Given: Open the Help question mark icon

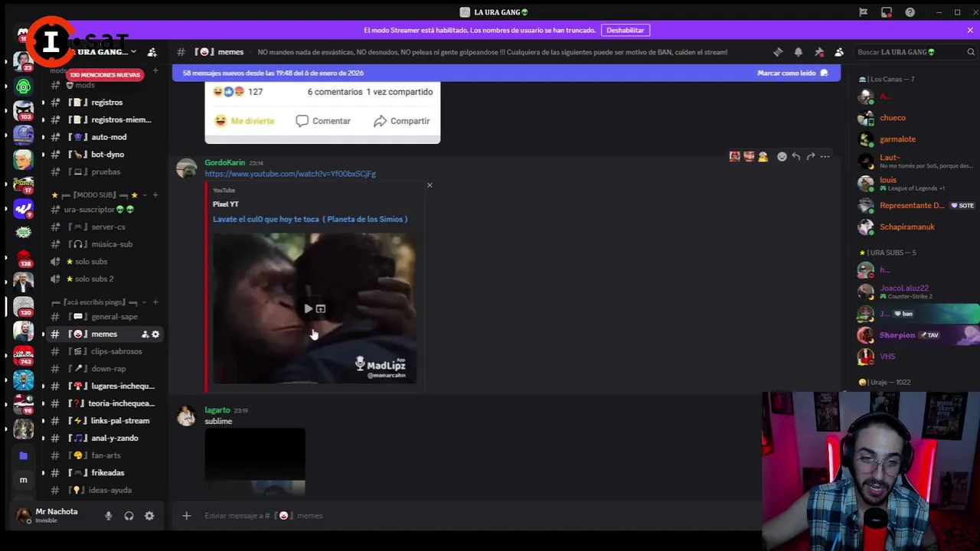Looking at the screenshot, I should (x=910, y=12).
